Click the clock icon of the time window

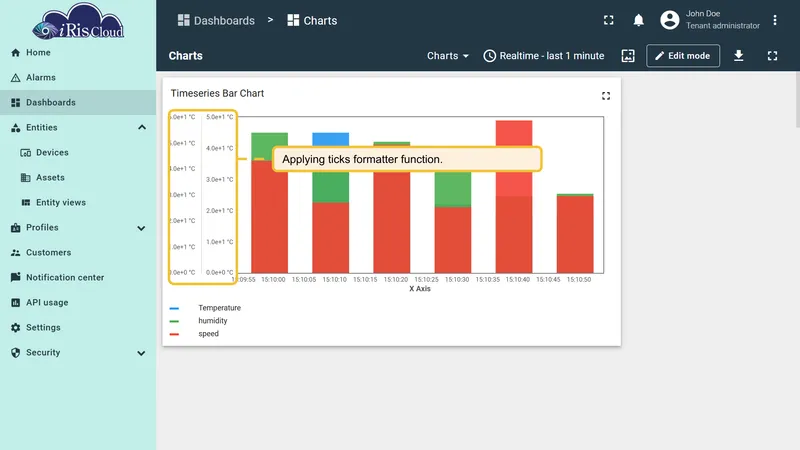(489, 56)
